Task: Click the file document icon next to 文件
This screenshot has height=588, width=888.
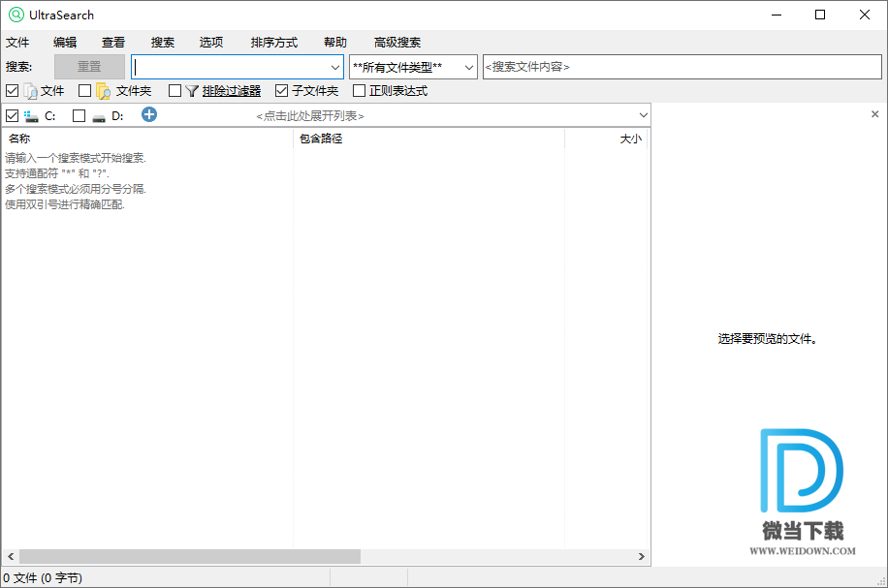Action: [31, 91]
